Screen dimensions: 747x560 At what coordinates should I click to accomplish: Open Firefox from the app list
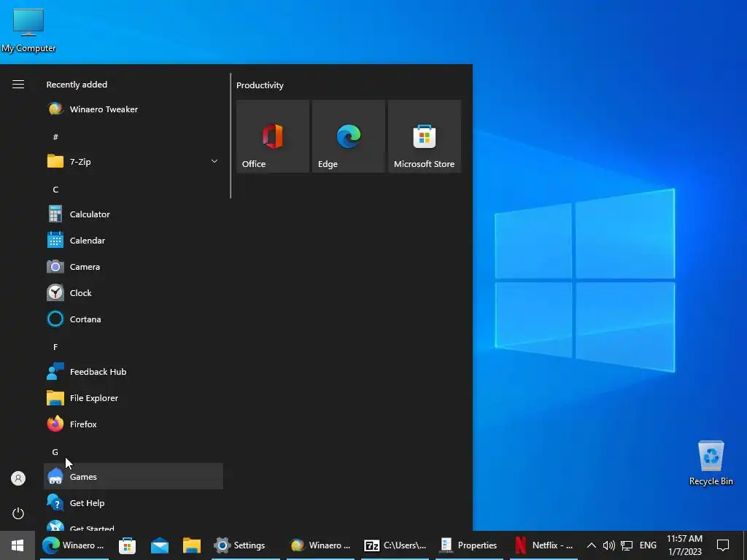point(133,424)
